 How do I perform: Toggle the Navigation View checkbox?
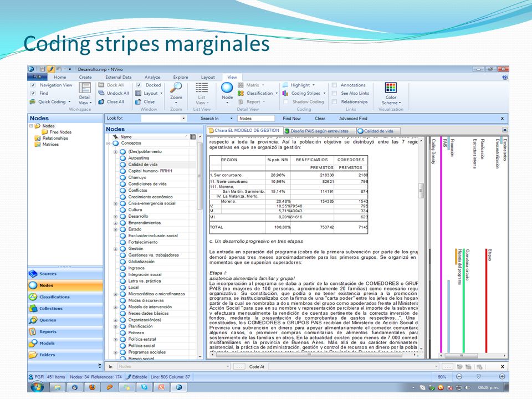[x=33, y=85]
